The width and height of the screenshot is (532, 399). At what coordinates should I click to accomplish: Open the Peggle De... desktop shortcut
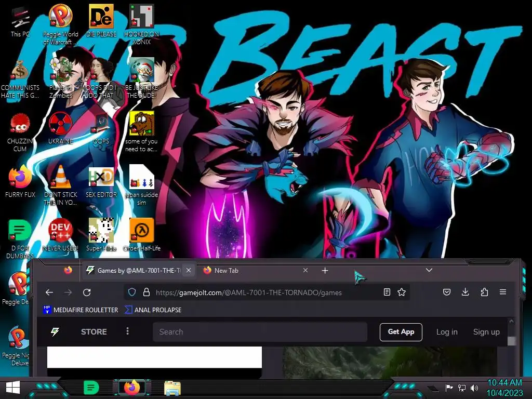(16, 288)
